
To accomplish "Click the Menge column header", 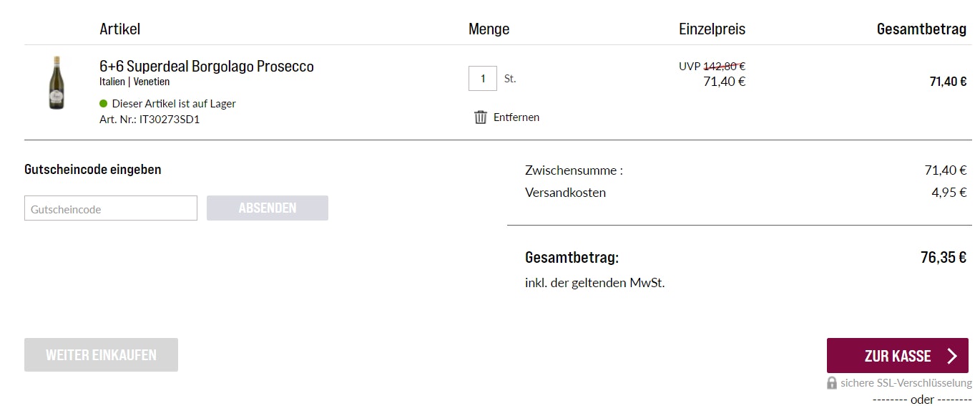I will point(489,29).
